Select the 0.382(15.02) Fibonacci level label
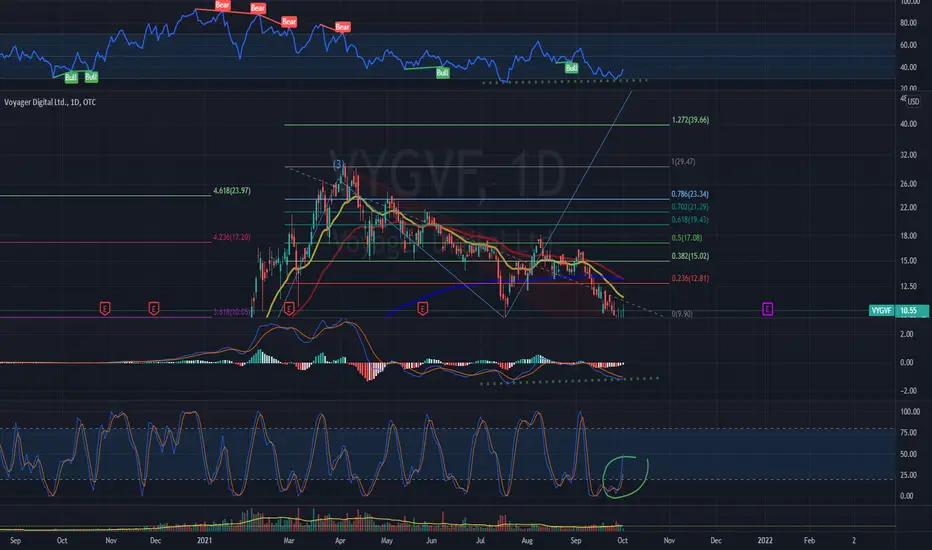 pos(690,256)
